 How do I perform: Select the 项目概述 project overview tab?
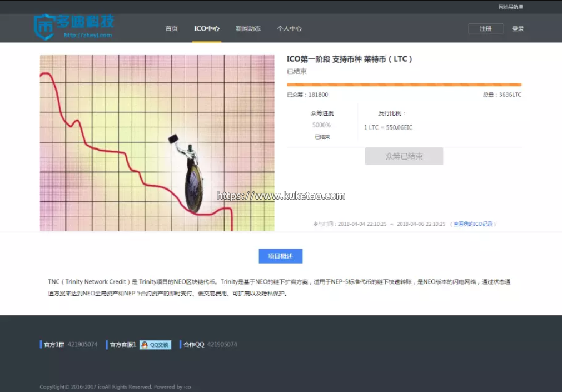point(281,256)
